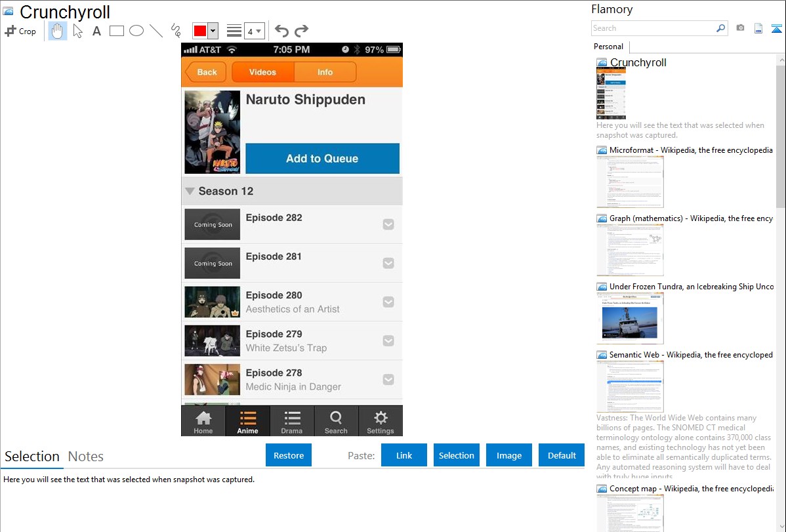Expand the Episode 281 dropdown arrow
Image resolution: width=786 pixels, height=532 pixels.
[x=388, y=263]
